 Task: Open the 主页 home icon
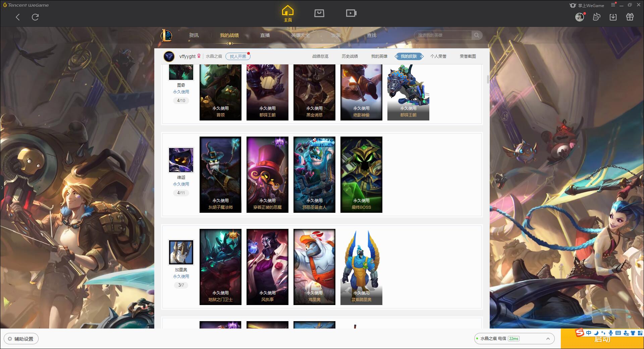tap(288, 14)
